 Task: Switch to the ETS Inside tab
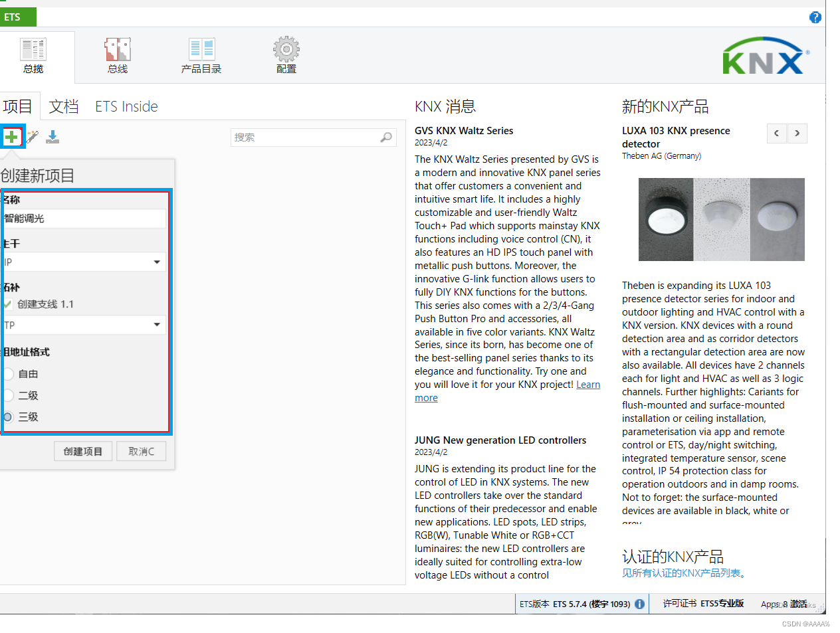pos(126,106)
